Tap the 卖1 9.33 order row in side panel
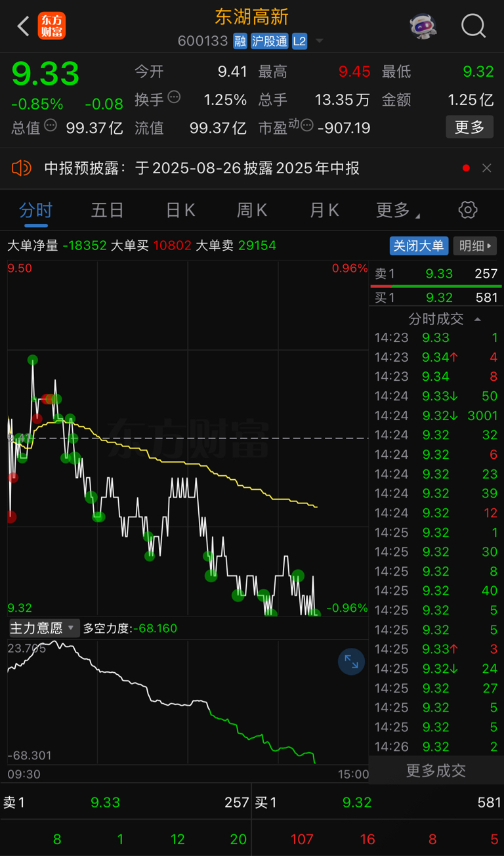This screenshot has width=504, height=856. tap(436, 274)
